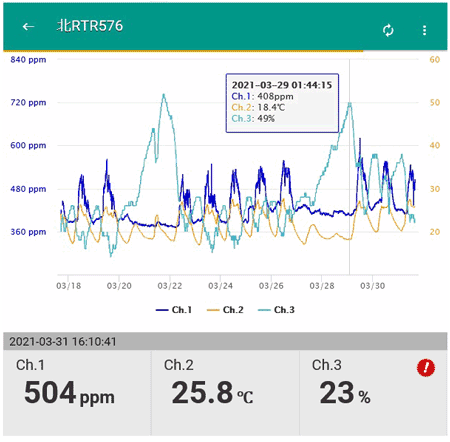This screenshot has height=442, width=450.
Task: Toggle Ch.3 series in chart legend
Action: point(276,310)
